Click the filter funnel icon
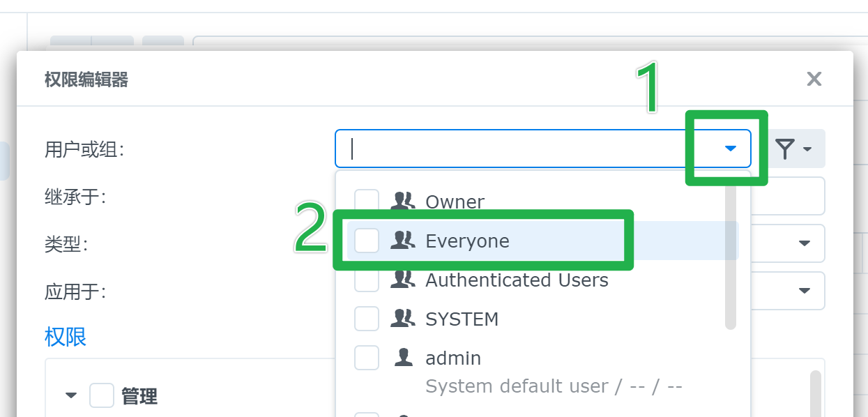 click(786, 149)
